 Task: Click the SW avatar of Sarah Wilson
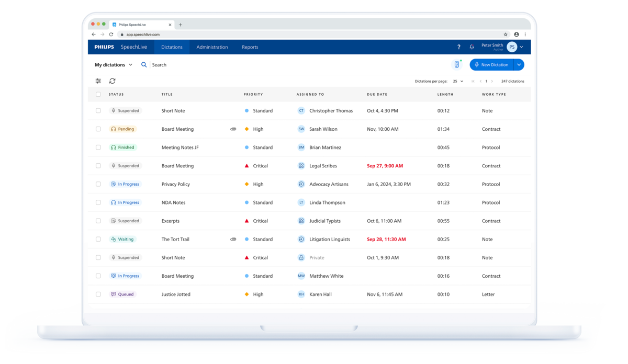(x=301, y=129)
